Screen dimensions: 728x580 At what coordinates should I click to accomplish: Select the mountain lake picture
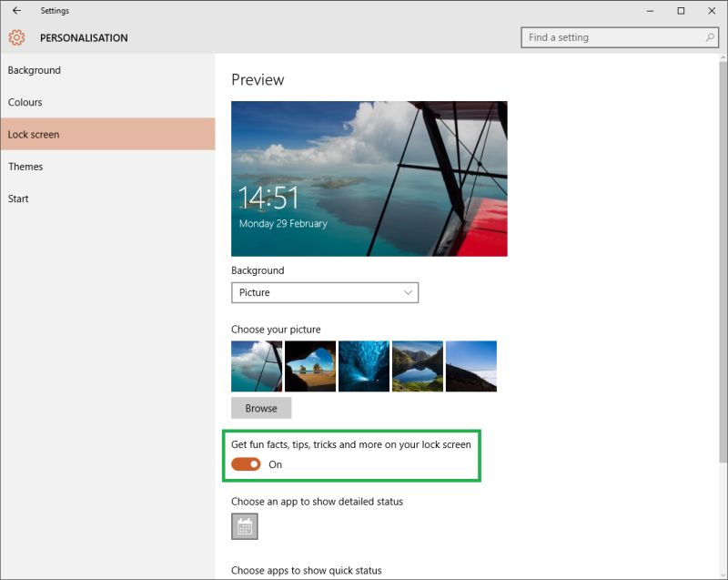point(417,365)
